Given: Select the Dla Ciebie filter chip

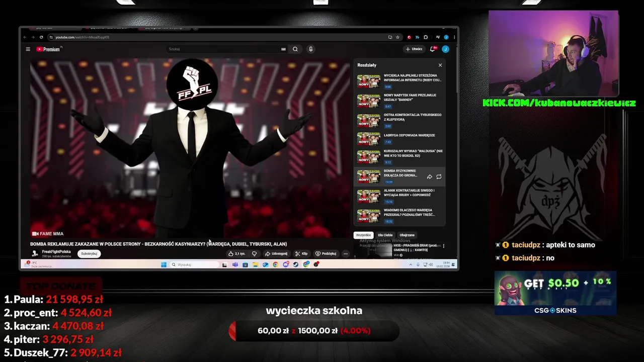Looking at the screenshot, I should coord(385,235).
